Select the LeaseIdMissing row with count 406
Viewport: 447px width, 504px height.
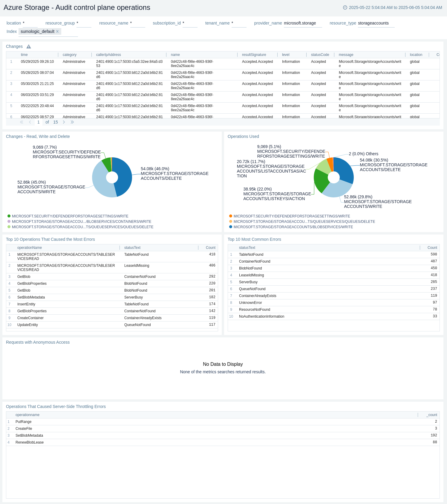(x=112, y=268)
